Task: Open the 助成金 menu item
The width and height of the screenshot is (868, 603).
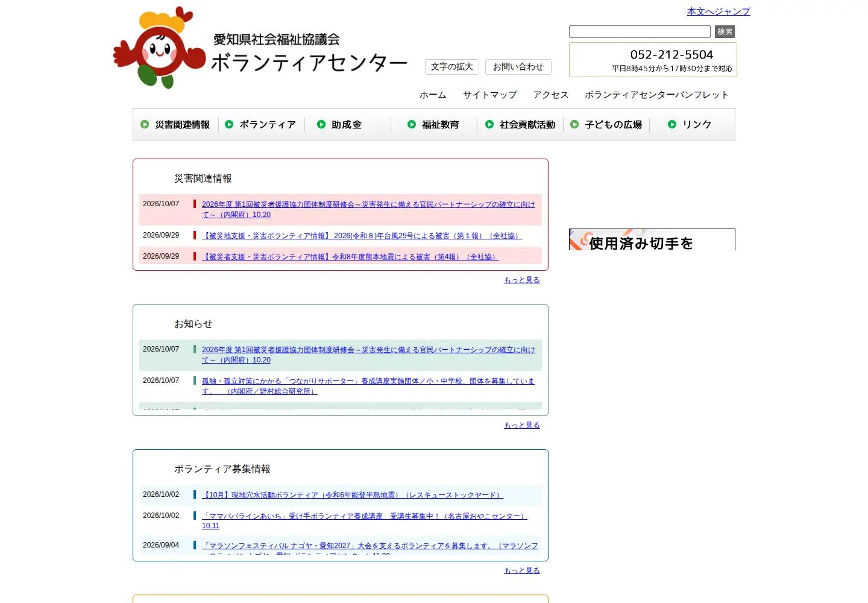Action: pos(347,125)
